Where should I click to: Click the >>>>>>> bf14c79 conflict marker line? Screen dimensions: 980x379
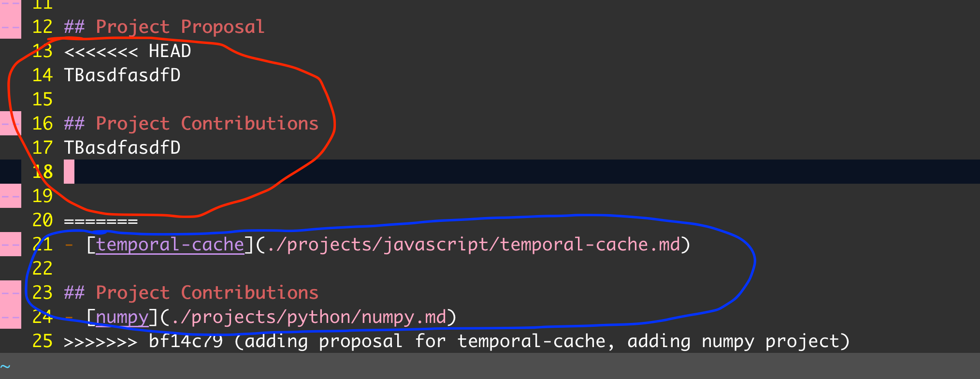pyautogui.click(x=457, y=341)
